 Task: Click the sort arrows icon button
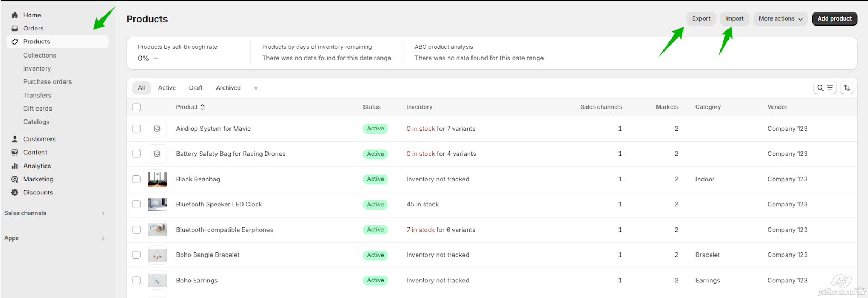tap(847, 88)
